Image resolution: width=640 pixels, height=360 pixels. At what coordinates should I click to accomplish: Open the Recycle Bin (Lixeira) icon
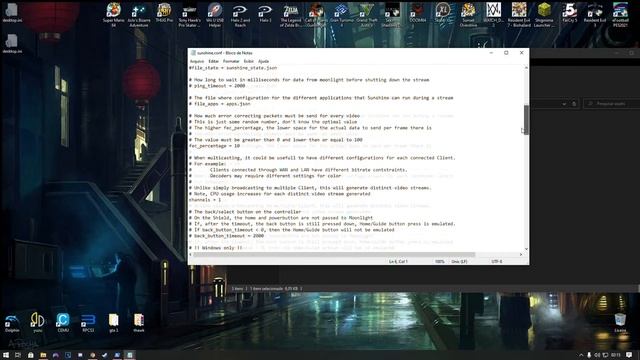point(620,322)
